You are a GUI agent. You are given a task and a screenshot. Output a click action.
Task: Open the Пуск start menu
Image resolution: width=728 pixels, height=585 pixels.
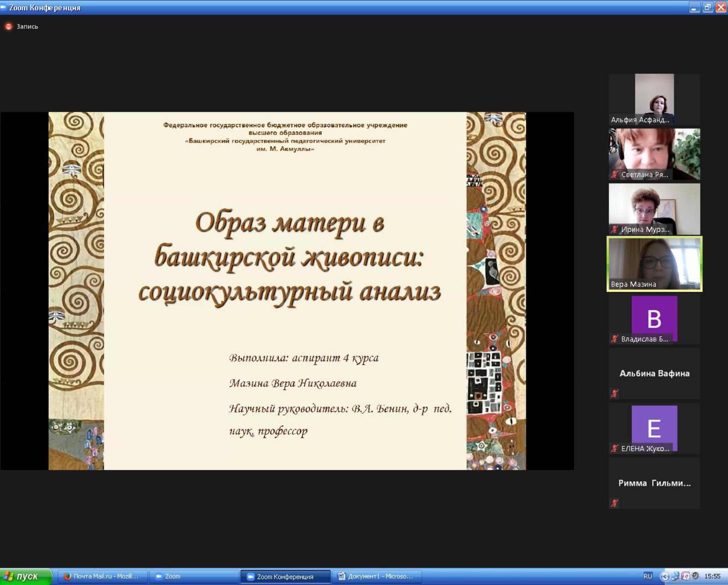(x=26, y=576)
